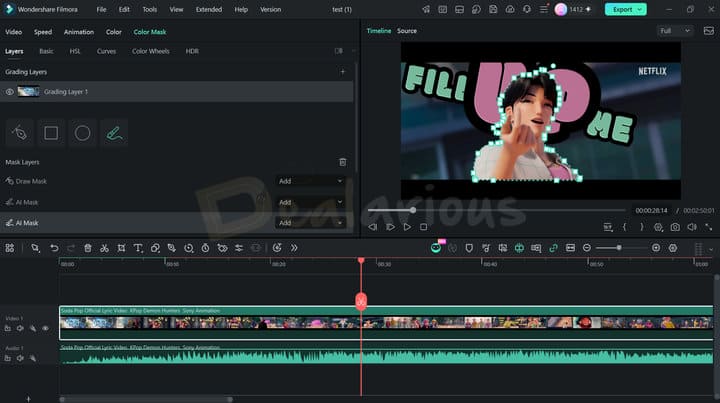This screenshot has height=403, width=720.
Task: Split clip with scissors icon
Action: point(104,248)
